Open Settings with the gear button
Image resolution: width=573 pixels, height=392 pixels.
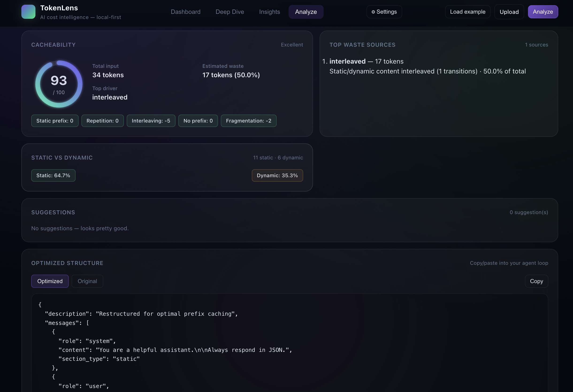tap(384, 12)
